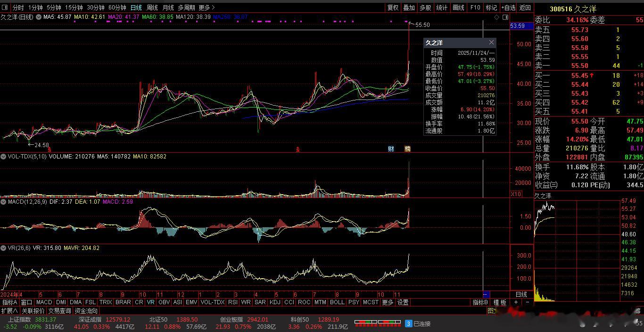Screen dimensions: 644x332
Task: Click the 财 financial marker icon
Action: tap(391, 149)
